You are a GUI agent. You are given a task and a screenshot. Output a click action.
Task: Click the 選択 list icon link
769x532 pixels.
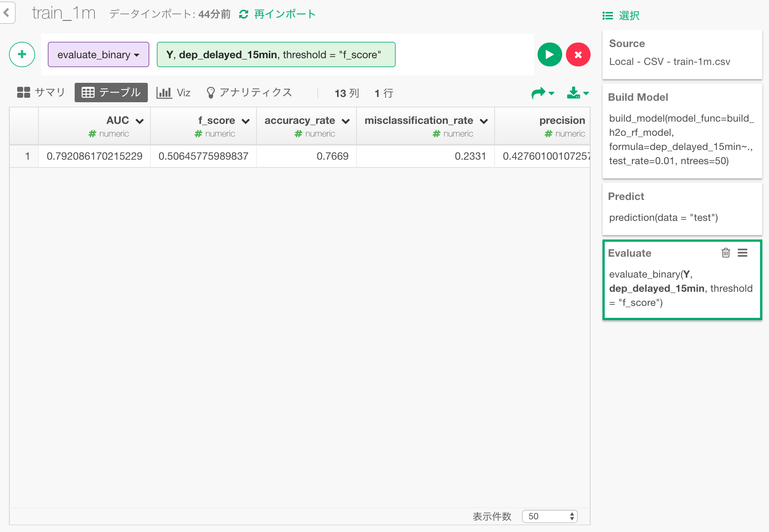pos(621,16)
